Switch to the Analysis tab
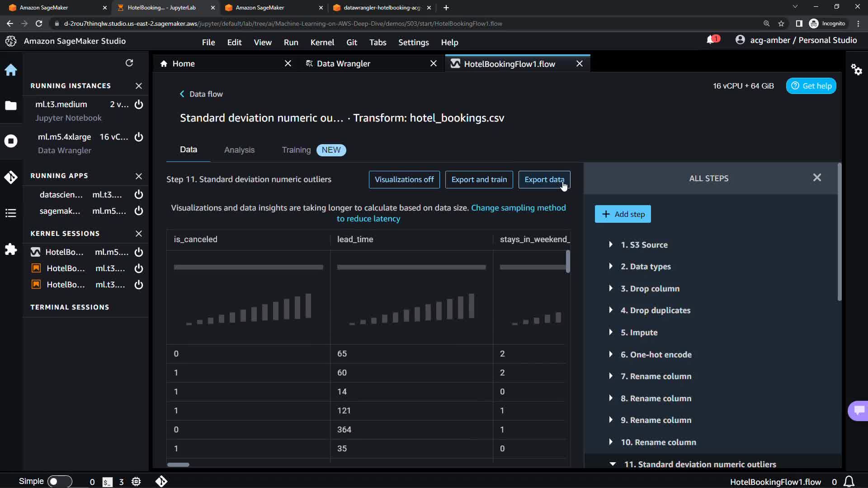The height and width of the screenshot is (488, 868). [239, 150]
